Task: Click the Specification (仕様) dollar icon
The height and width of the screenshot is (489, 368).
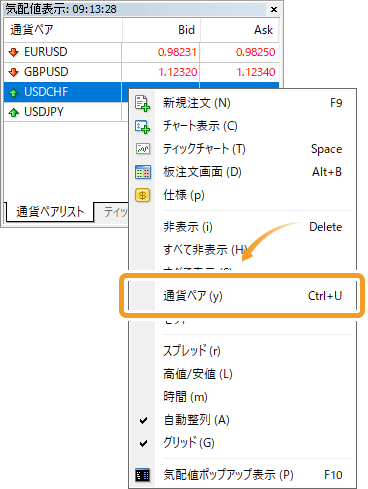Action: coord(143,195)
